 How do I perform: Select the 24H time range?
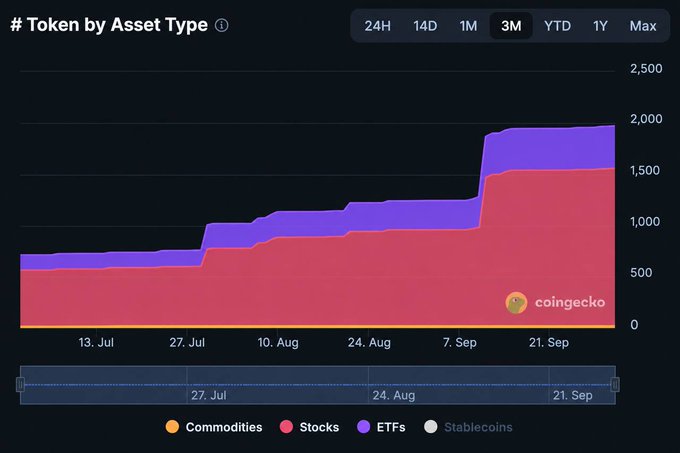[x=377, y=26]
